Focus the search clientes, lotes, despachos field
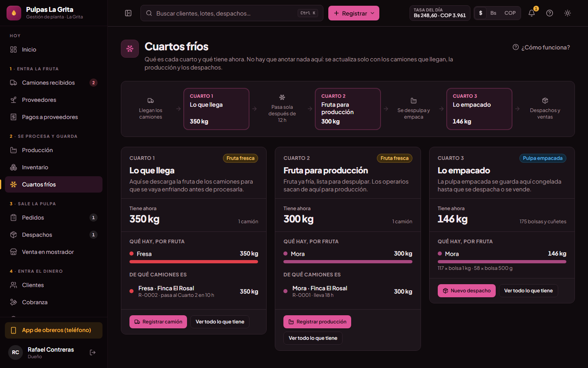The height and width of the screenshot is (368, 588). click(232, 13)
